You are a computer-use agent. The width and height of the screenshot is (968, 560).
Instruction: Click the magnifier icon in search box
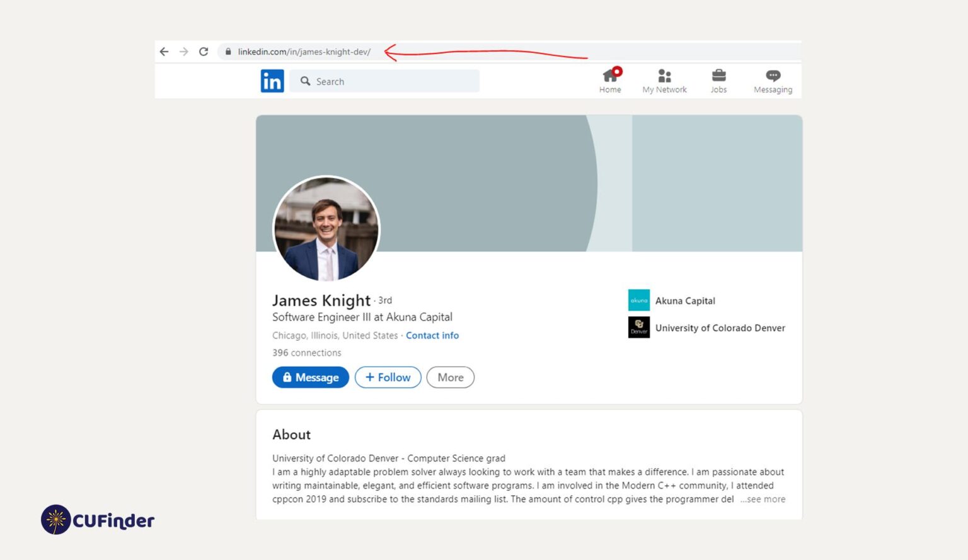pyautogui.click(x=306, y=81)
